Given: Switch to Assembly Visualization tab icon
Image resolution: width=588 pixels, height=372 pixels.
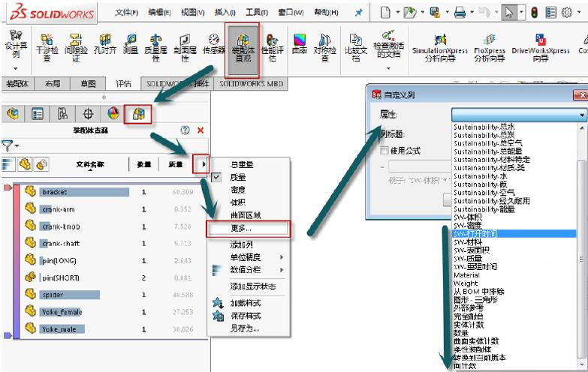Looking at the screenshot, I should pos(138,114).
